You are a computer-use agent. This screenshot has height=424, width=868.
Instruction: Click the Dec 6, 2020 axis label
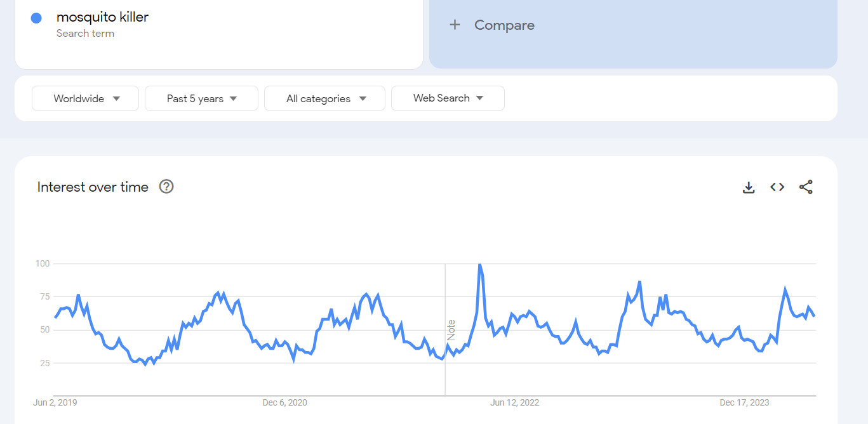pos(284,402)
